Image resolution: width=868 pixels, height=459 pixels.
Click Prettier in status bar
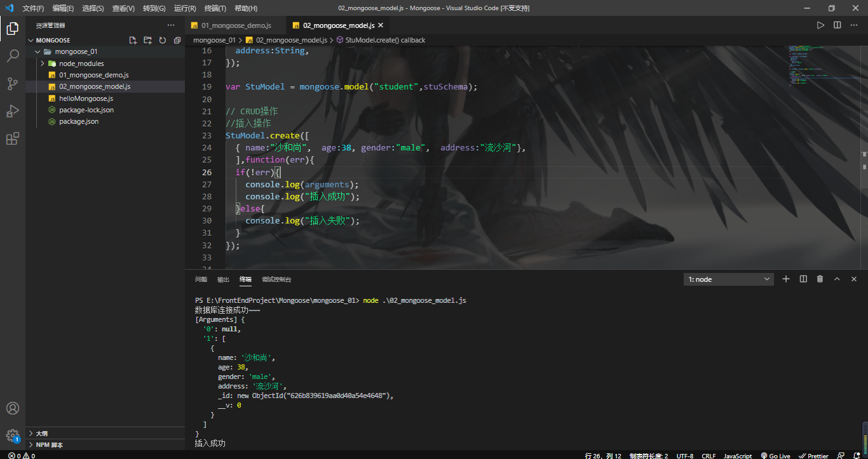click(x=814, y=455)
